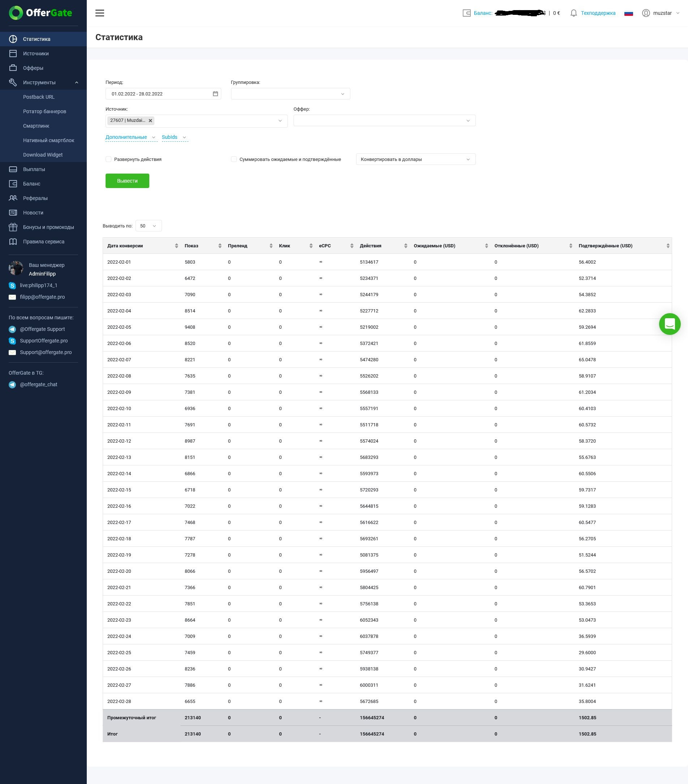688x784 pixels.
Task: Click Telegram icon for @offergate_chat
Action: (x=12, y=384)
